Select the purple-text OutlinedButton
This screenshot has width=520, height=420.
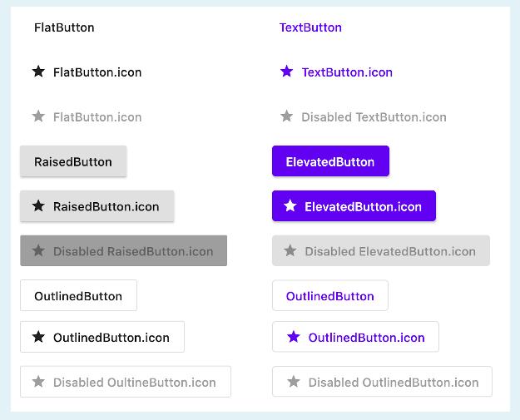330,296
